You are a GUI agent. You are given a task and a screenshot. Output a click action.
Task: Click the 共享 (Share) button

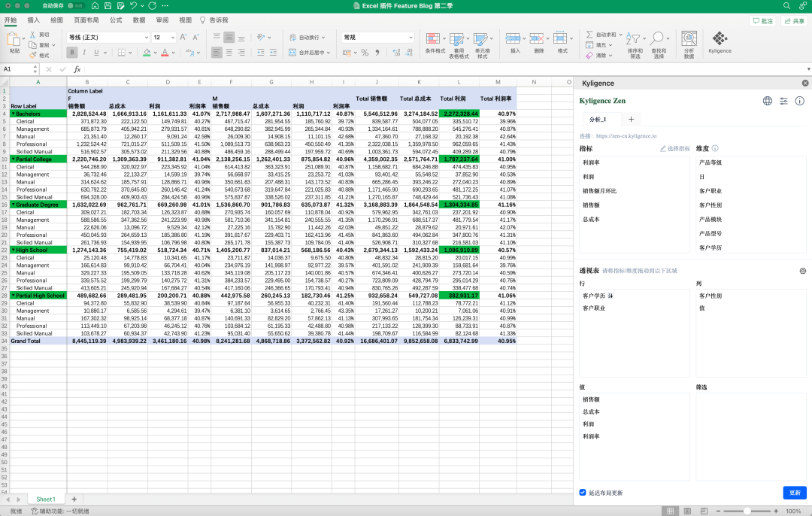(795, 21)
